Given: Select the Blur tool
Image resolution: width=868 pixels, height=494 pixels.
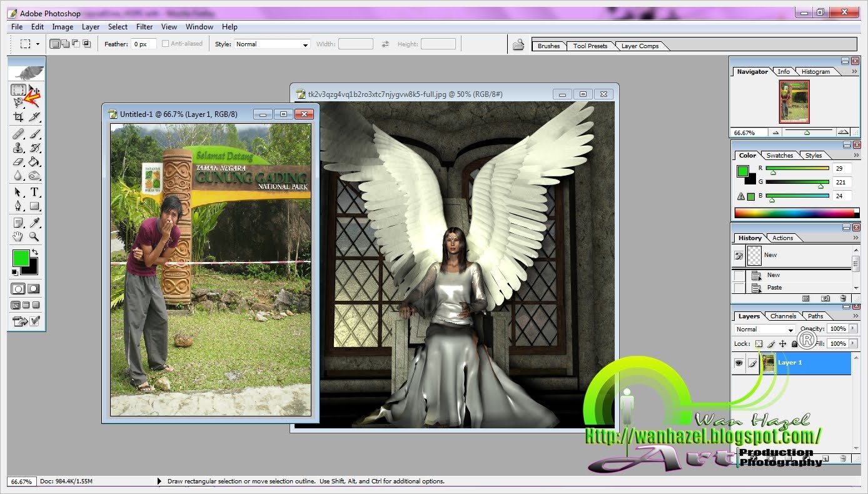Looking at the screenshot, I should (18, 176).
